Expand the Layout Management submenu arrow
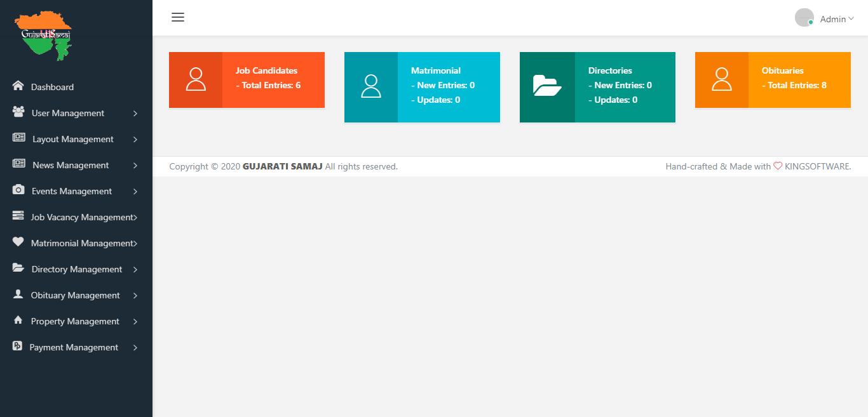The height and width of the screenshot is (417, 868). (x=135, y=140)
